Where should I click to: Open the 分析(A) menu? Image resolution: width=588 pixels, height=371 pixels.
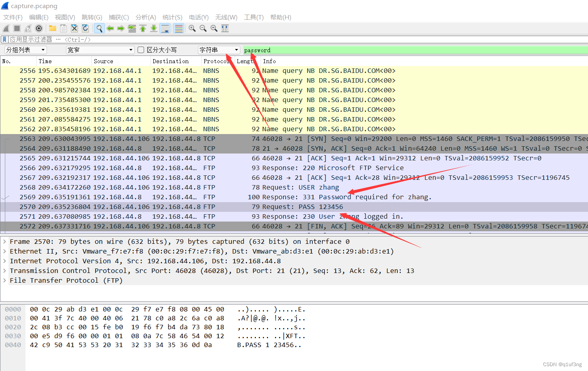click(x=146, y=17)
